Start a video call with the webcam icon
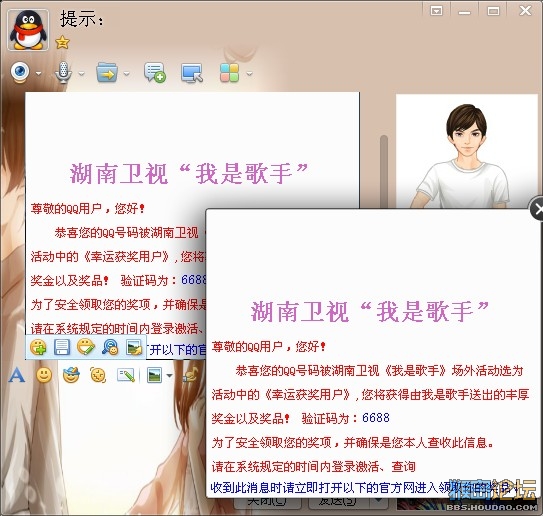This screenshot has width=543, height=516. tap(20, 72)
